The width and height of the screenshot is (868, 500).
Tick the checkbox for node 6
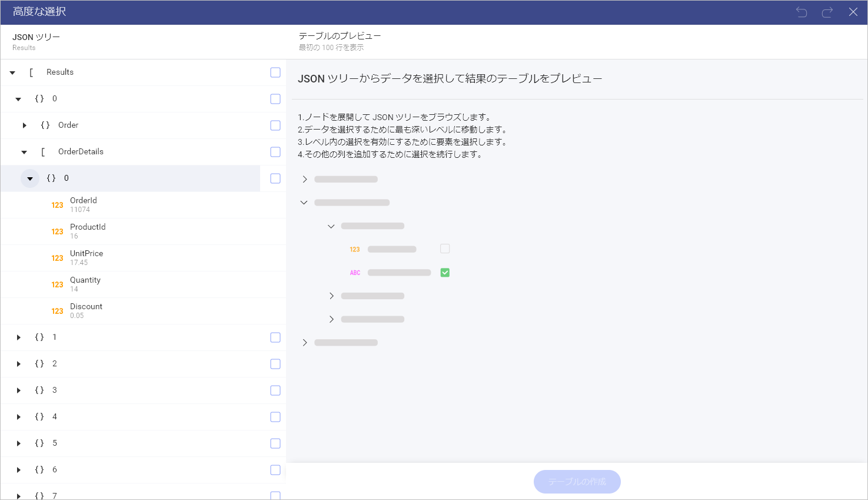275,470
